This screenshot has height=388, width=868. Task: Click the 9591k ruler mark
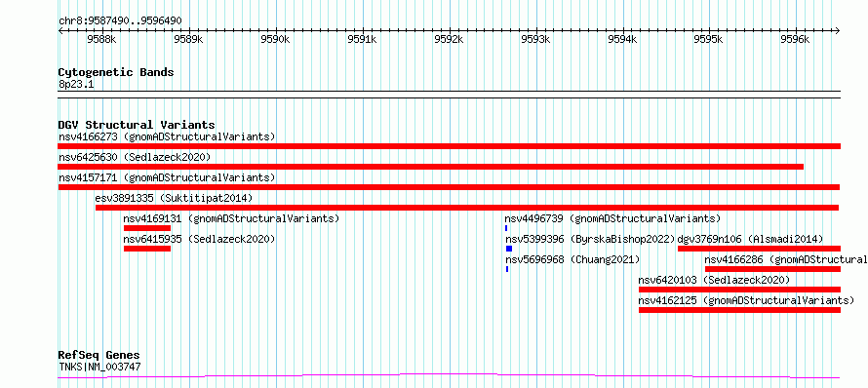point(363,40)
